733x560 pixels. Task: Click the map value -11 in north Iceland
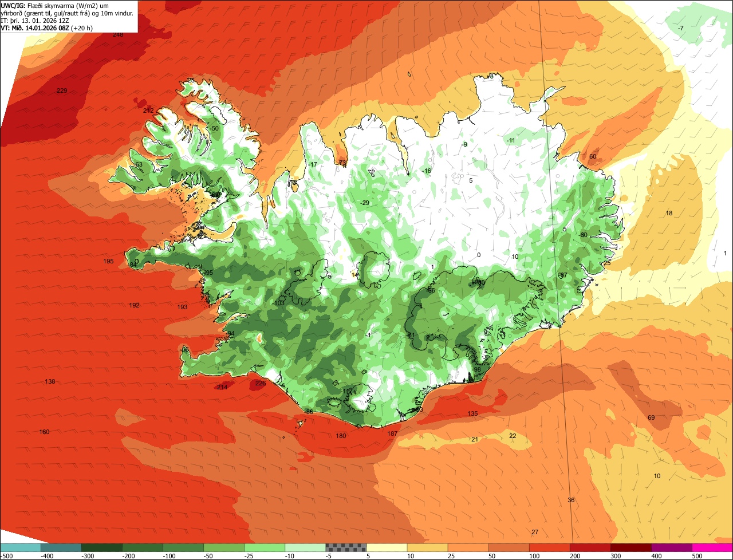pyautogui.click(x=511, y=140)
